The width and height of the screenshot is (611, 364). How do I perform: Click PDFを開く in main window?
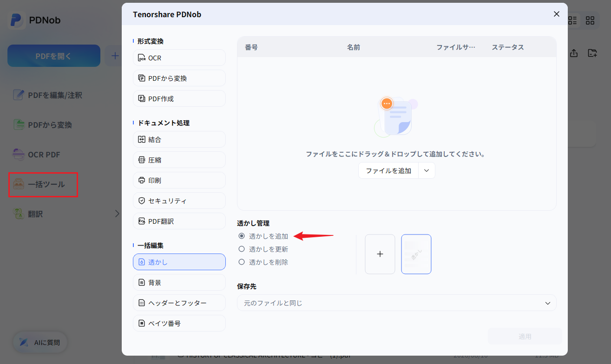tap(54, 56)
